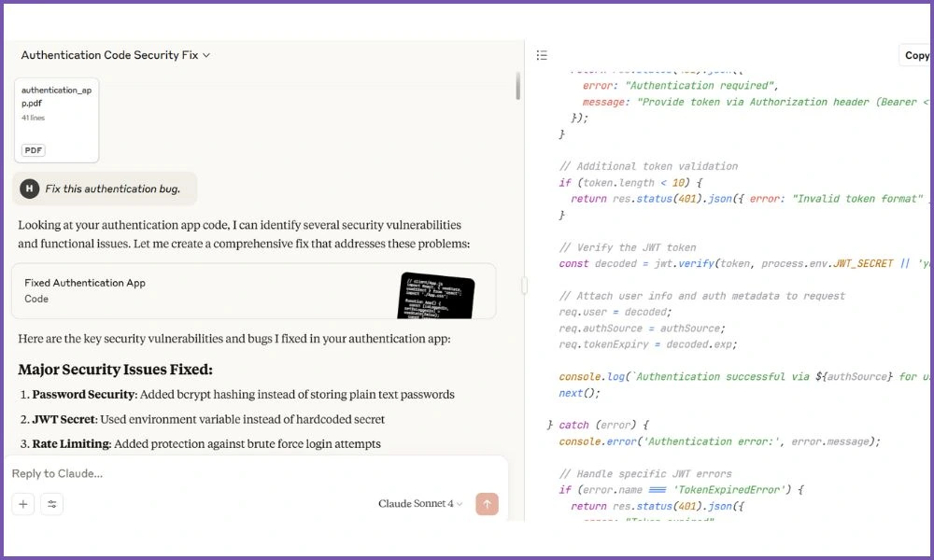This screenshot has height=560, width=934.
Task: Click the plus attachment button
Action: (x=23, y=504)
